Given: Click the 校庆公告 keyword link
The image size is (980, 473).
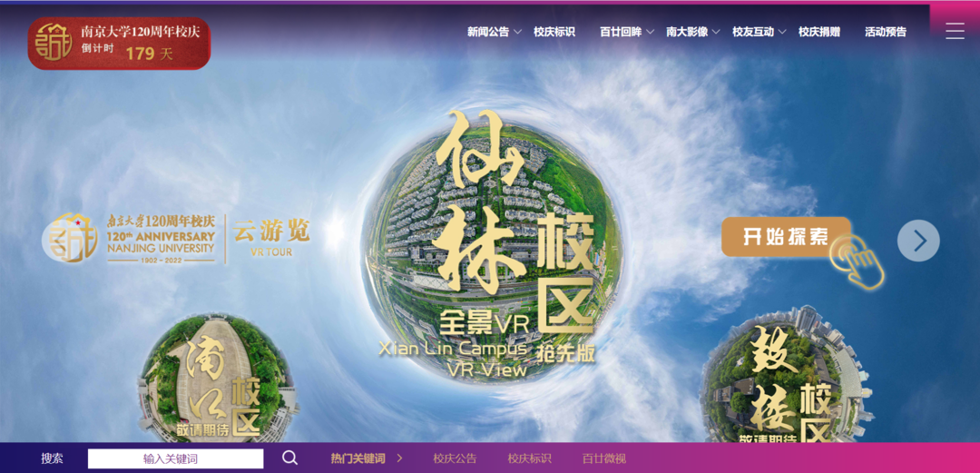Looking at the screenshot, I should pyautogui.click(x=455, y=458).
